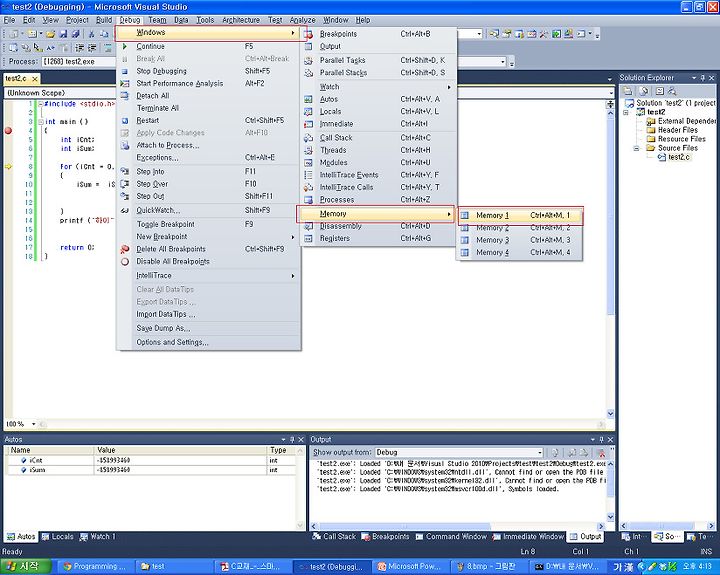
Task: Click the Continue green arrow icon
Action: [x=124, y=46]
